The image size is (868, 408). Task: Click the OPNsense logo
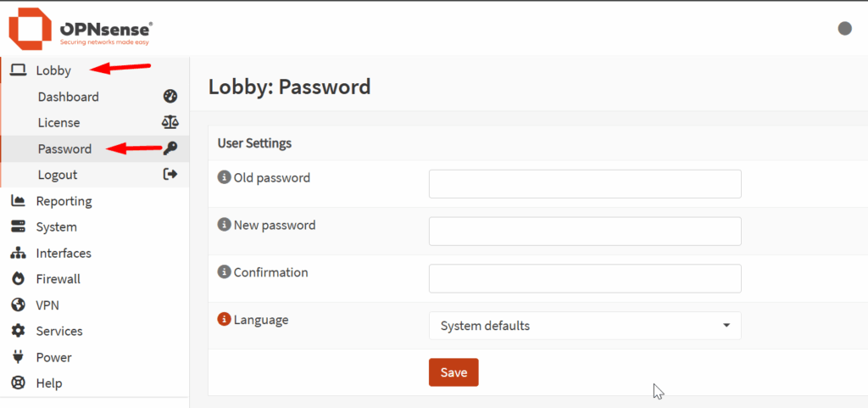click(x=81, y=29)
